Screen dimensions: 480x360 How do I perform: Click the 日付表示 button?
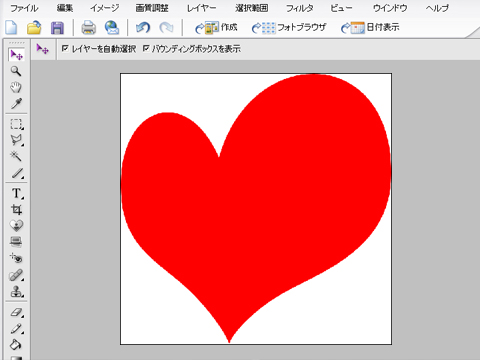370,28
